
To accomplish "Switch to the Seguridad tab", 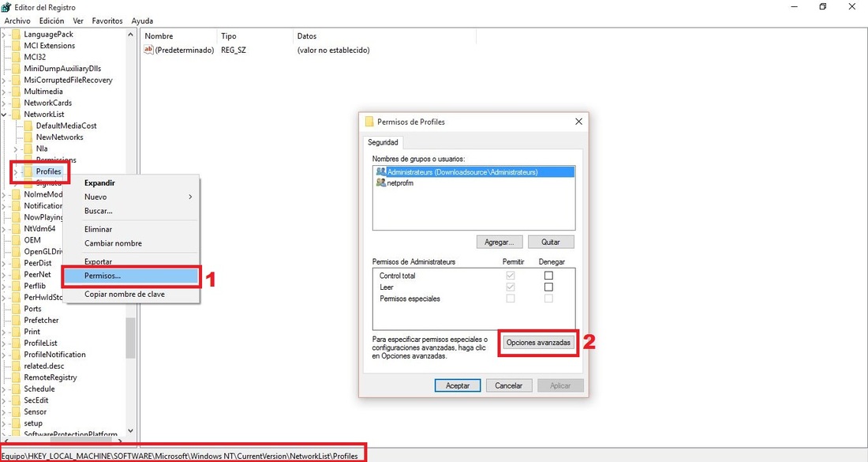I will pyautogui.click(x=383, y=142).
